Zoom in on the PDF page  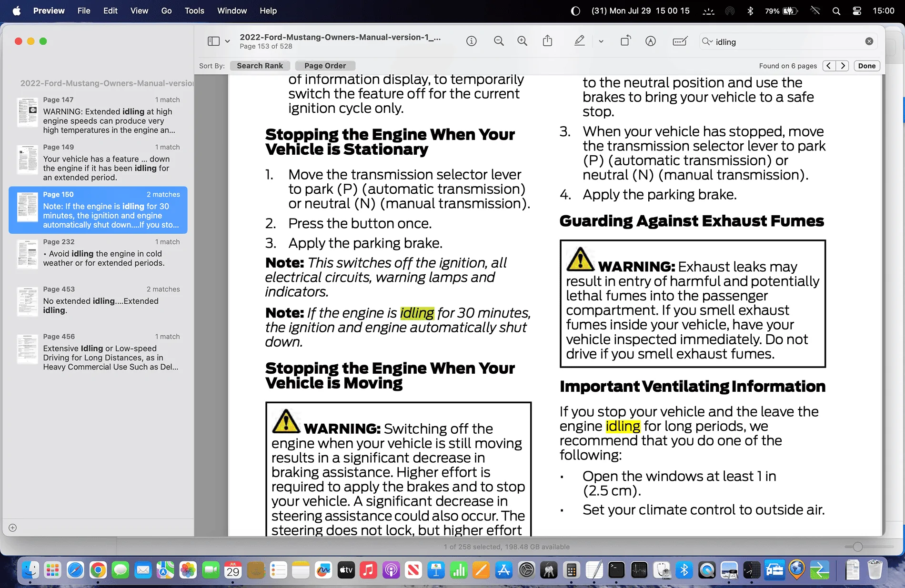click(x=523, y=41)
